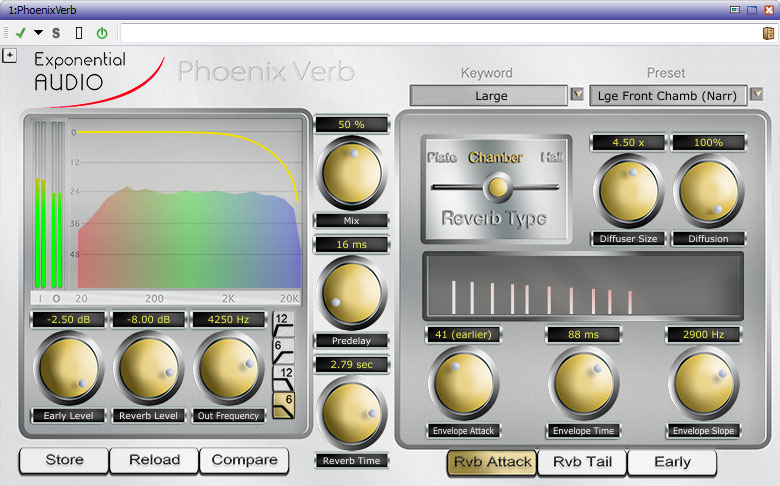Viewport: 780px width, 486px height.
Task: Open the toolbar black triangle dropdown
Action: pyautogui.click(x=39, y=33)
